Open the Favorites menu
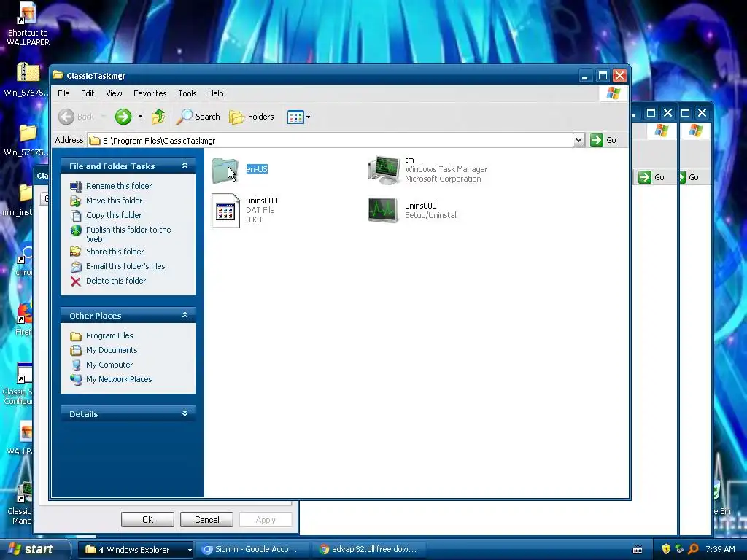The image size is (747, 560). coord(150,93)
